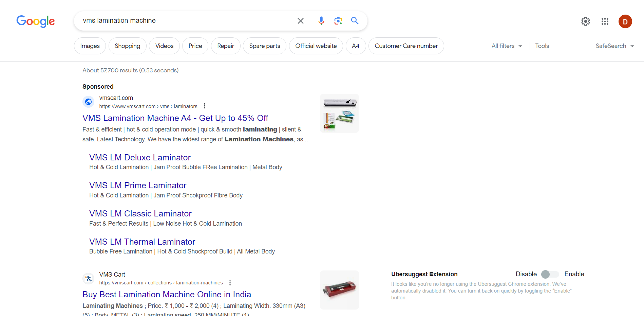Click the Ubersuggest Extension heading
Screen dimensions: 644x316
point(424,274)
